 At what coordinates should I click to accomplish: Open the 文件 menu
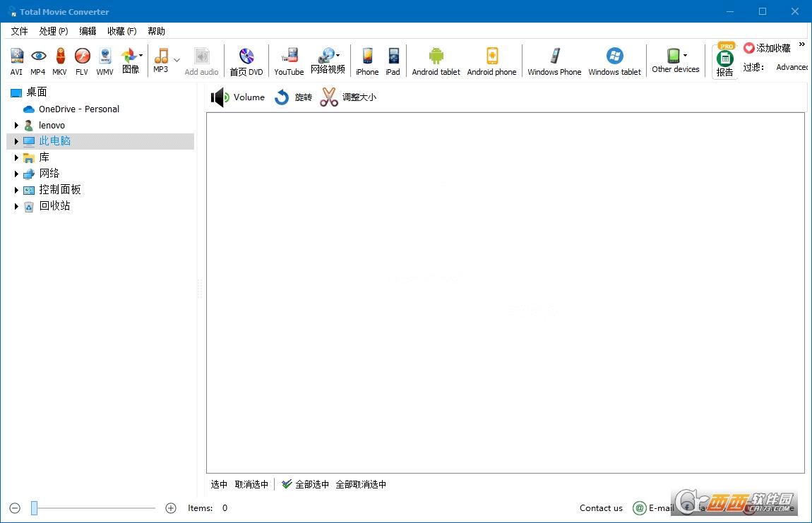click(19, 31)
